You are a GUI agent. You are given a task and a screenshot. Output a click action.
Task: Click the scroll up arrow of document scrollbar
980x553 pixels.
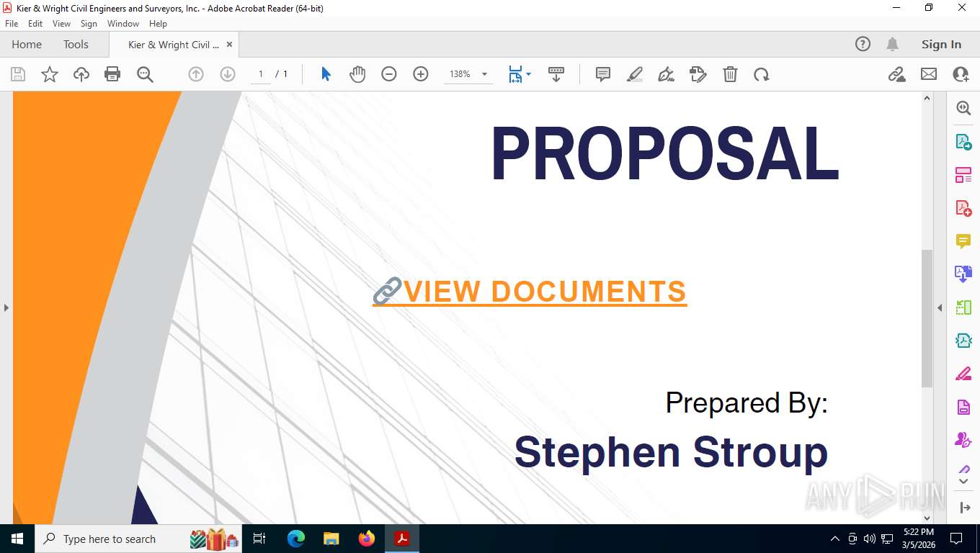point(927,99)
